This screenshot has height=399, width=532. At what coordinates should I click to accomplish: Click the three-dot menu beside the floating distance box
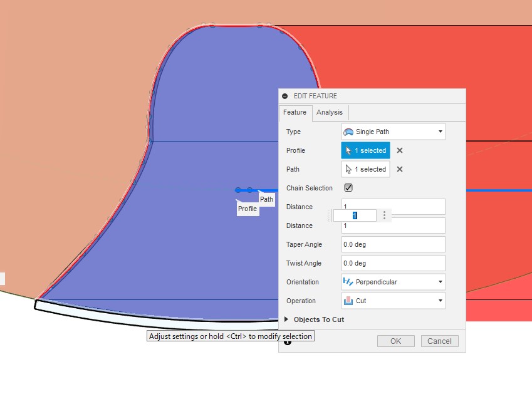tap(385, 215)
